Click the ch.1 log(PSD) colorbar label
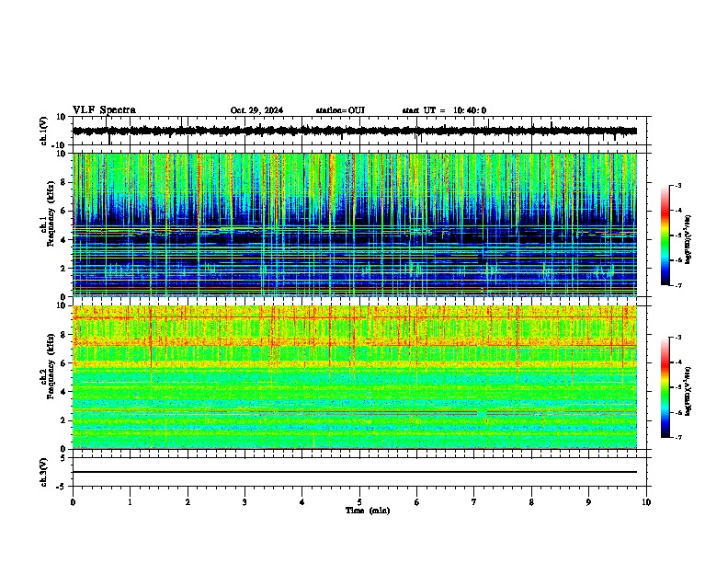The height and width of the screenshot is (563, 728). coord(688,240)
